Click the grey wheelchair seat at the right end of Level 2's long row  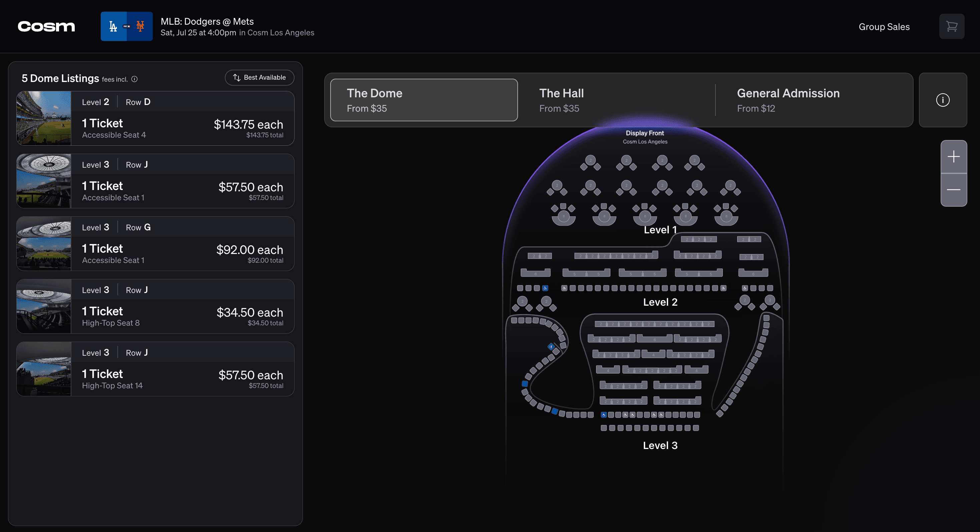[x=723, y=288]
